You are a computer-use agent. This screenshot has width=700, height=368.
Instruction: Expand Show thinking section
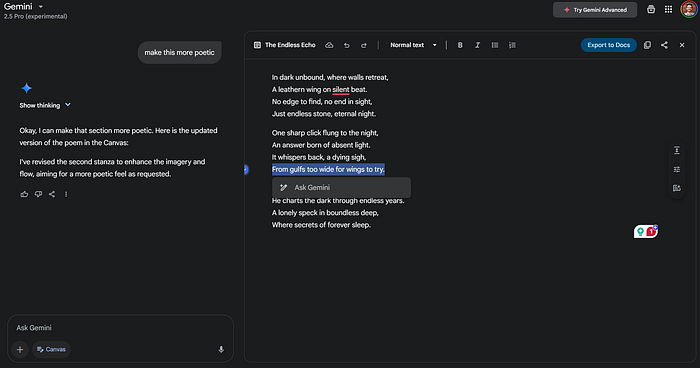coord(45,105)
